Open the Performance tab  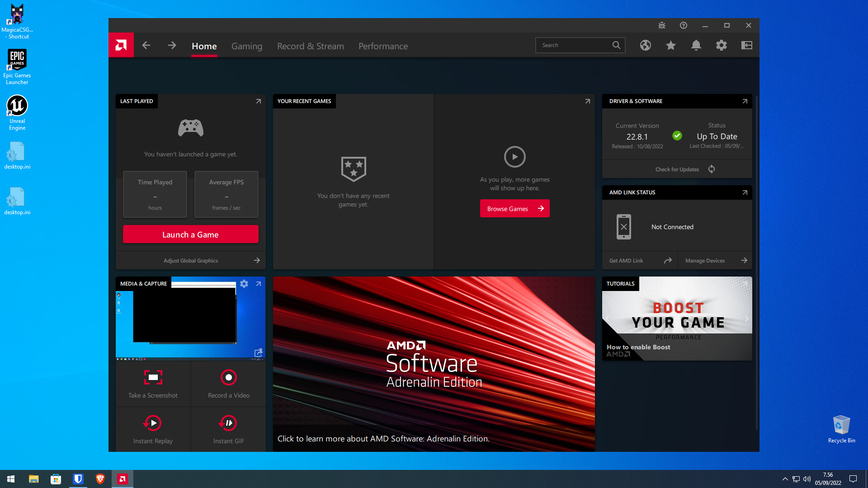tap(382, 46)
